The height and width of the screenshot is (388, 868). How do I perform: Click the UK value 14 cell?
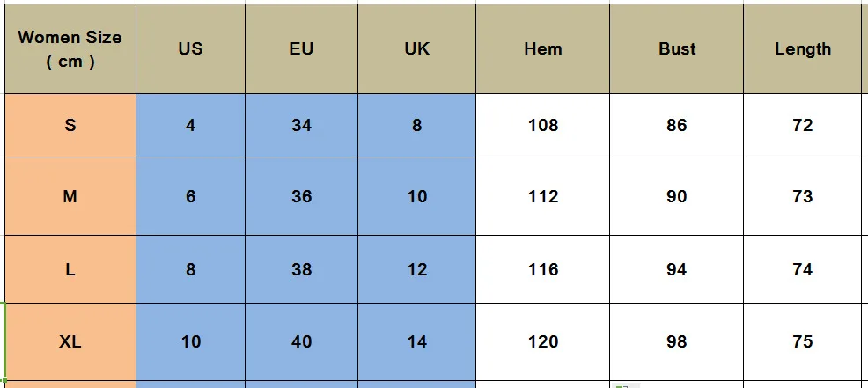pos(416,341)
